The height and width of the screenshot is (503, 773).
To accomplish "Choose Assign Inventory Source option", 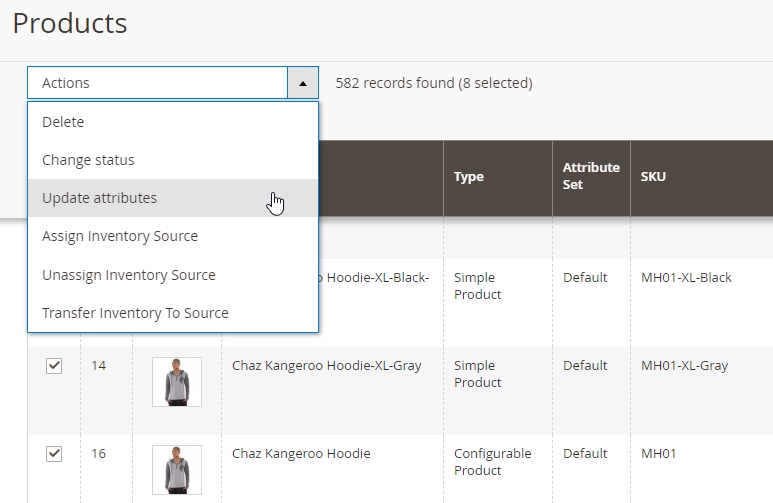I will (173, 236).
